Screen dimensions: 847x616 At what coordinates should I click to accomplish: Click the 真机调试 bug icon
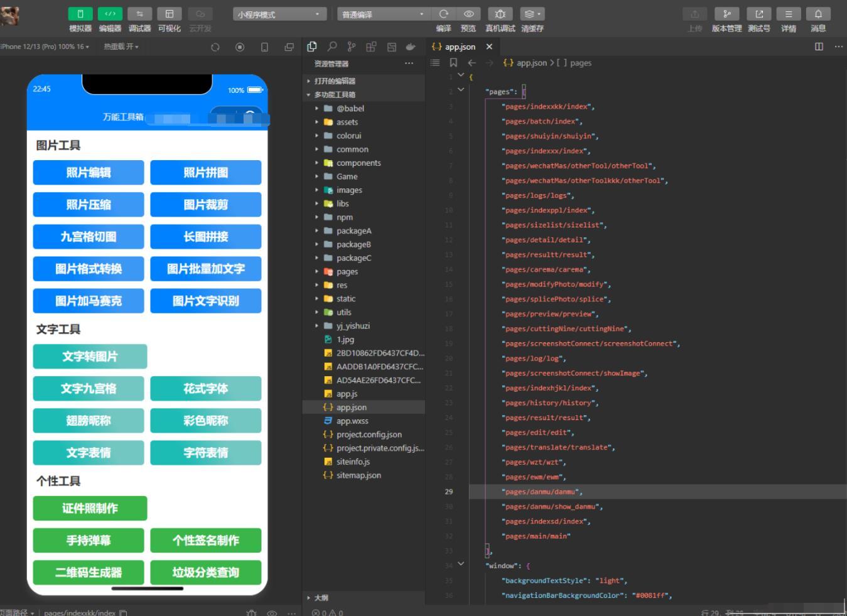pyautogui.click(x=500, y=14)
